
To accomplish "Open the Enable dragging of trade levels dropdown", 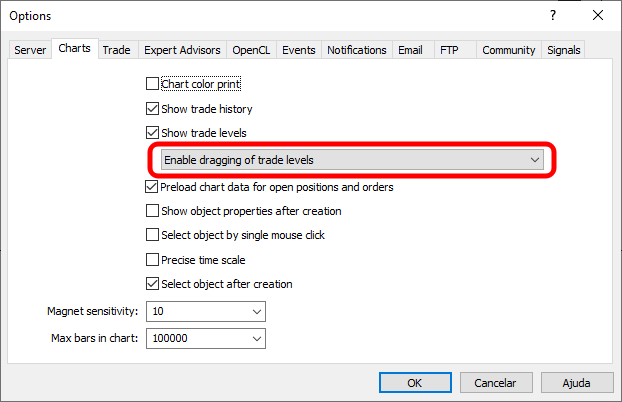I will [x=352, y=160].
